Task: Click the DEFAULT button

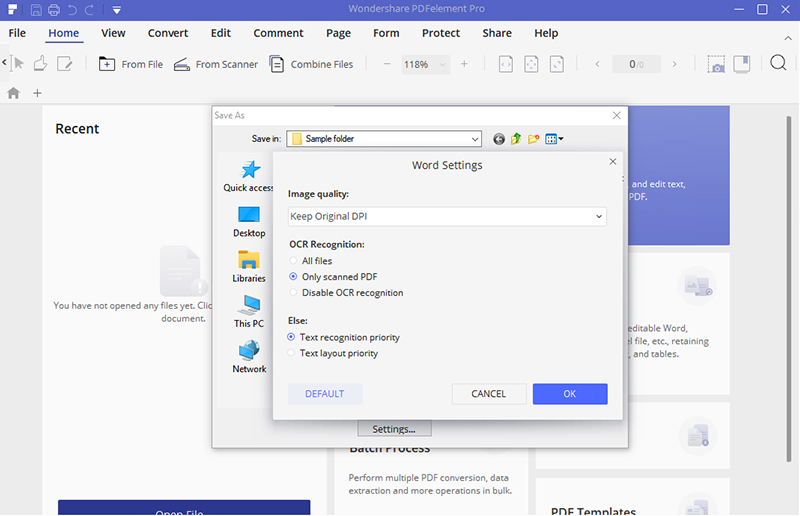Action: click(325, 394)
